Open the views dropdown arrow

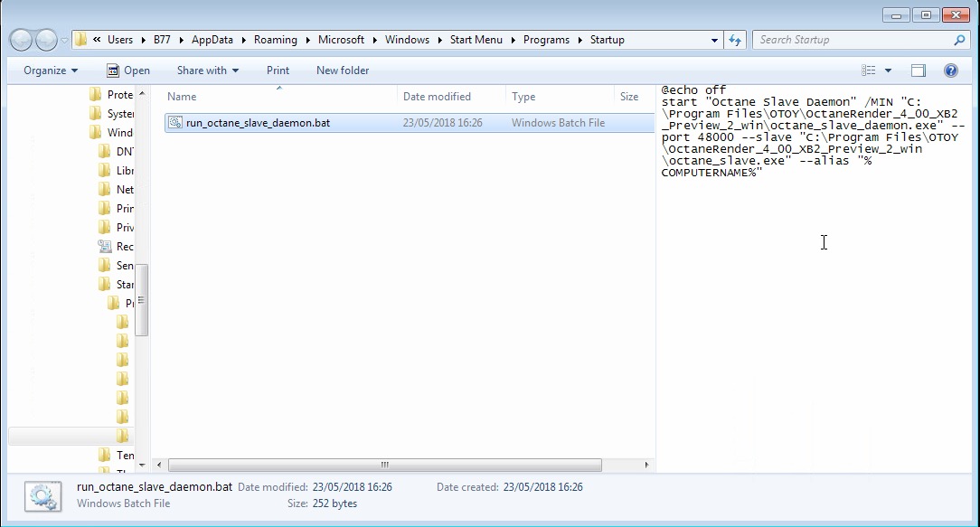(888, 71)
